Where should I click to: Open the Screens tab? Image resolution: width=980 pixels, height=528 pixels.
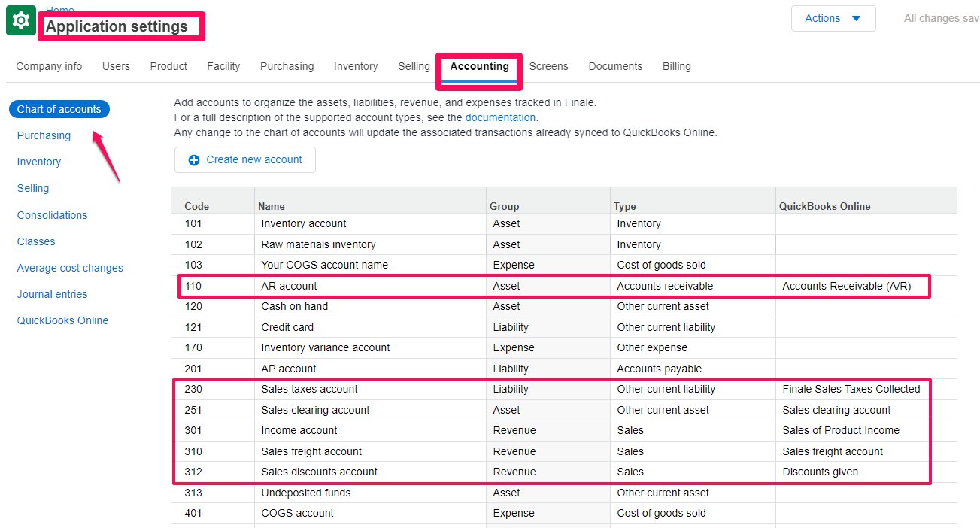pyautogui.click(x=548, y=66)
